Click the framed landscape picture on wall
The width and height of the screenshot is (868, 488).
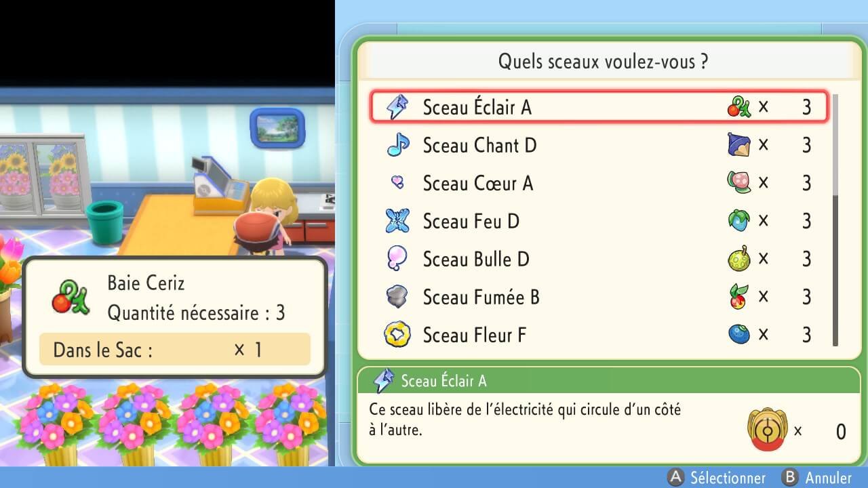277,127
